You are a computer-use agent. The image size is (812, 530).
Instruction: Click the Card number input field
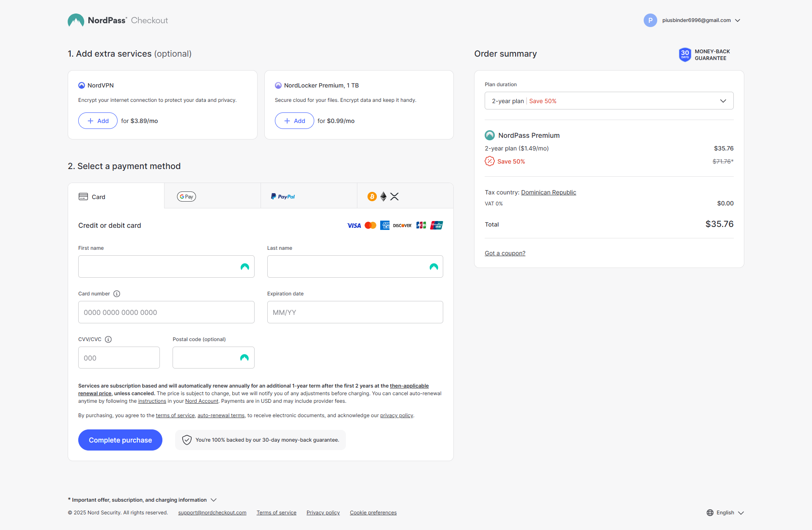point(166,312)
